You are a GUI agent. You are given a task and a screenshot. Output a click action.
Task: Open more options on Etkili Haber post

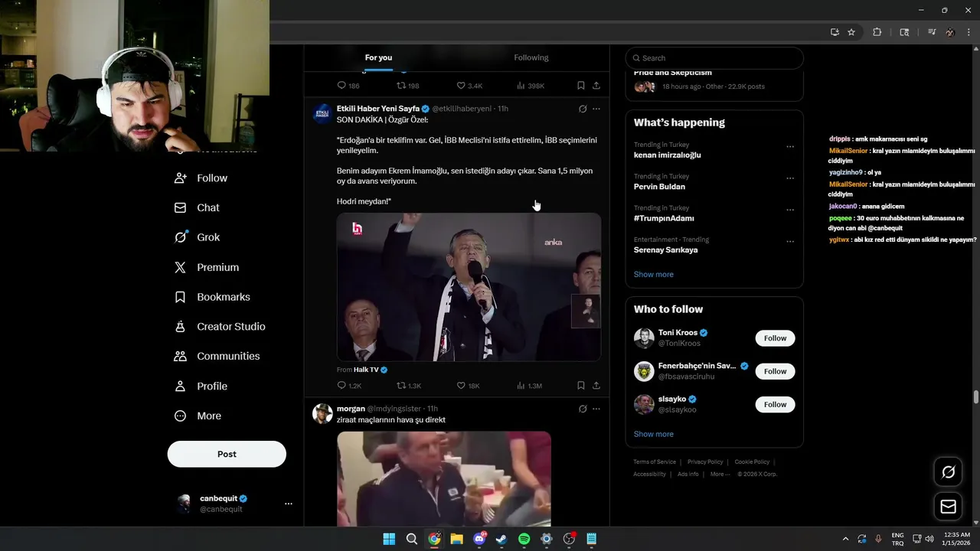pos(596,109)
